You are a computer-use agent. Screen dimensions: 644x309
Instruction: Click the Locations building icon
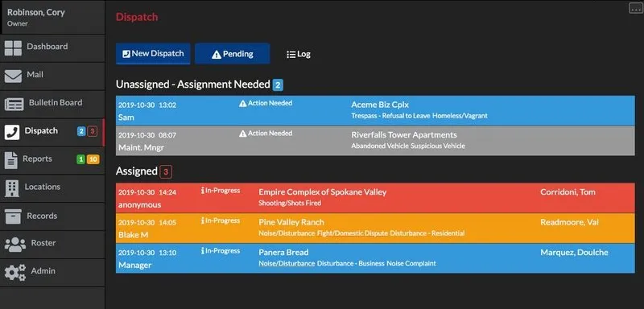coord(12,188)
